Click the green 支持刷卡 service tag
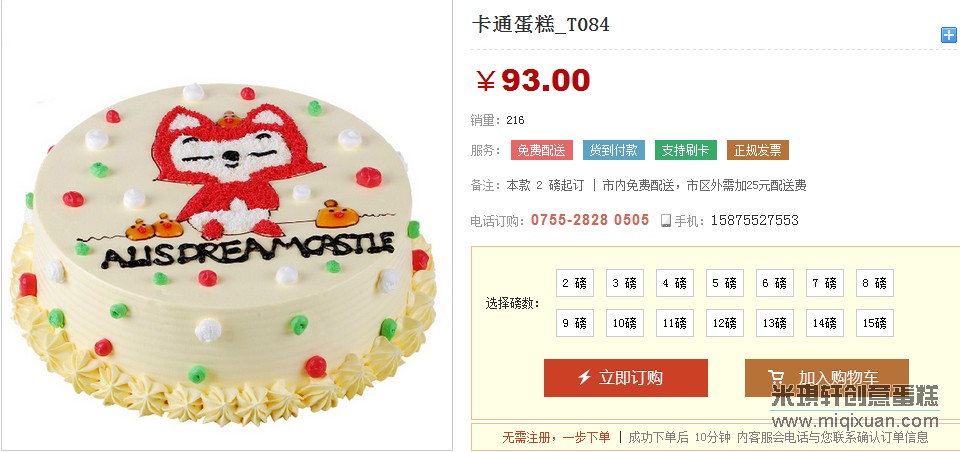The height and width of the screenshot is (452, 960). point(686,150)
